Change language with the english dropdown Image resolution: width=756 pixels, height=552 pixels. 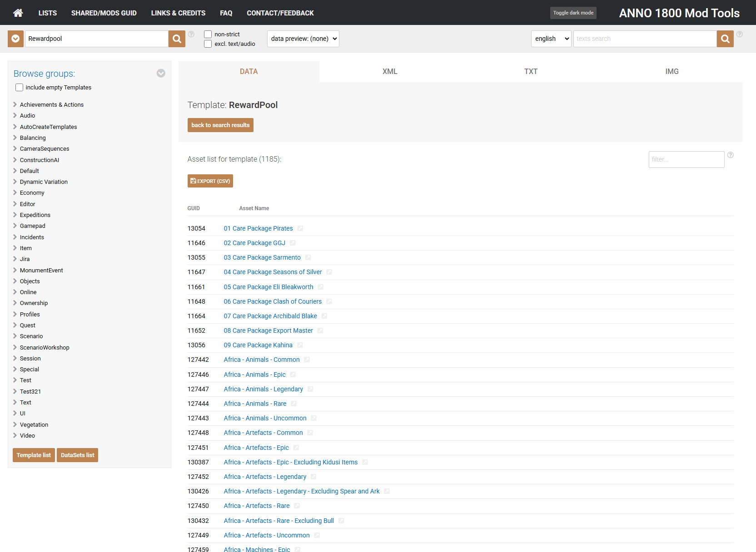point(551,39)
